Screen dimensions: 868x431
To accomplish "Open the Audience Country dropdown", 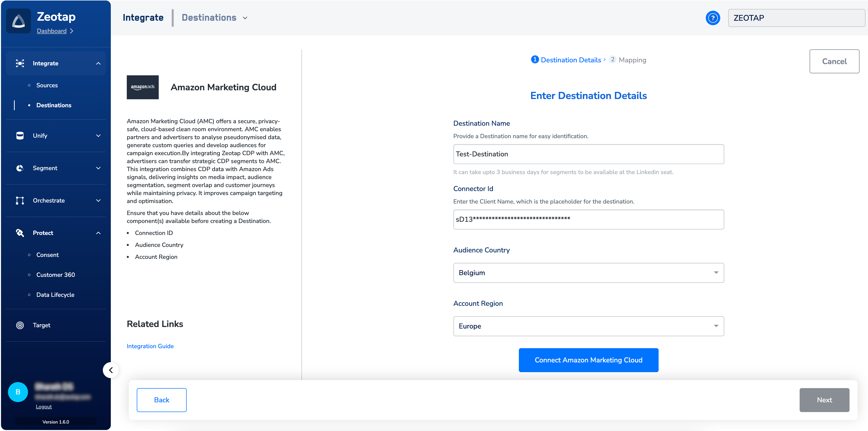I will click(588, 273).
